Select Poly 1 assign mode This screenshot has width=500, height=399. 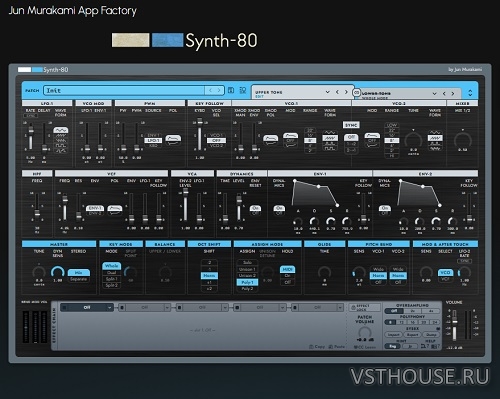pos(247,282)
